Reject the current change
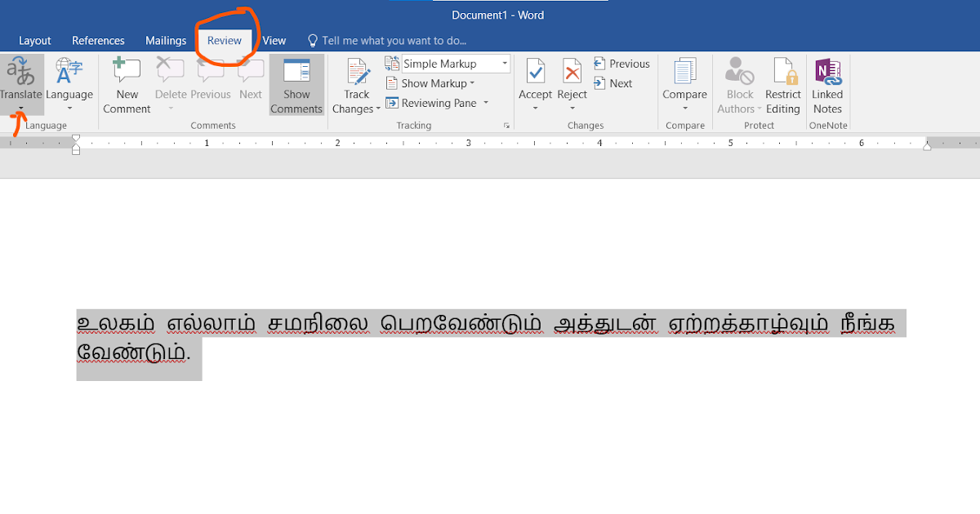The height and width of the screenshot is (514, 980). [572, 78]
